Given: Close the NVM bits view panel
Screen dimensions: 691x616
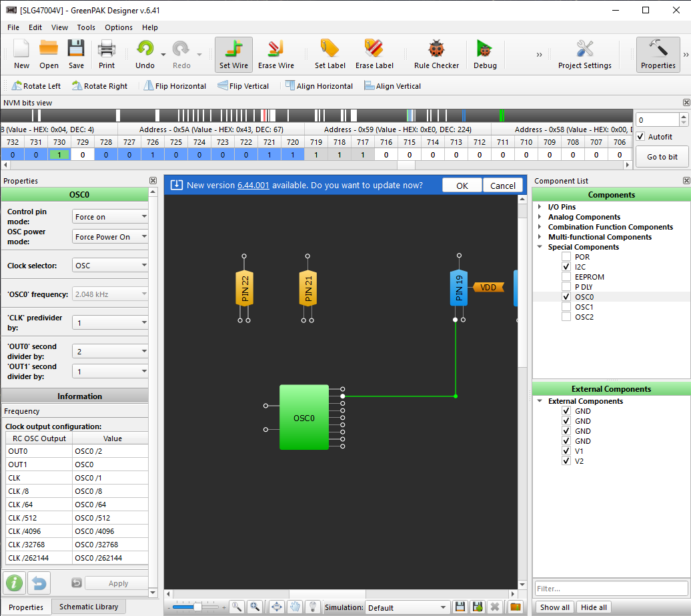Looking at the screenshot, I should [x=686, y=102].
